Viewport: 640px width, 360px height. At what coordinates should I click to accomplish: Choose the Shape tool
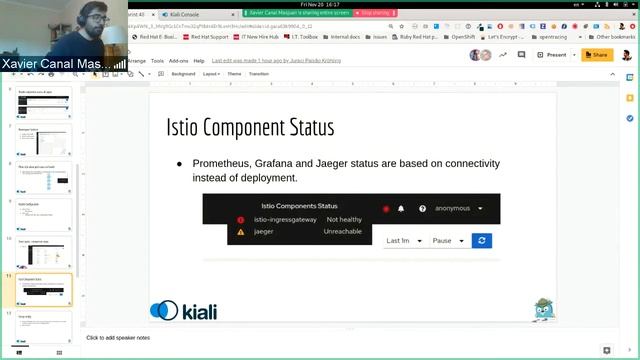click(131, 74)
